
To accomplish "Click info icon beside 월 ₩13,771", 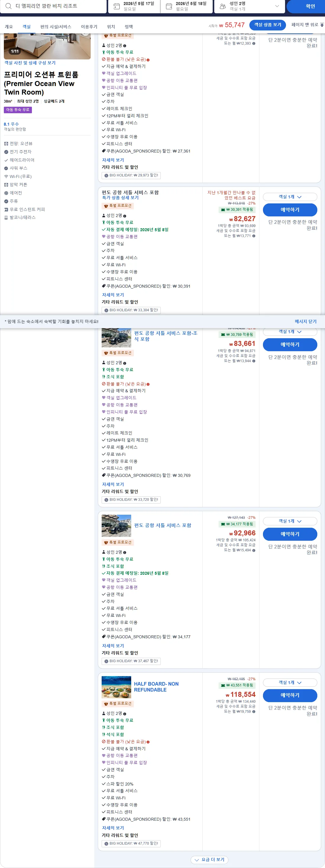I will coord(253,236).
